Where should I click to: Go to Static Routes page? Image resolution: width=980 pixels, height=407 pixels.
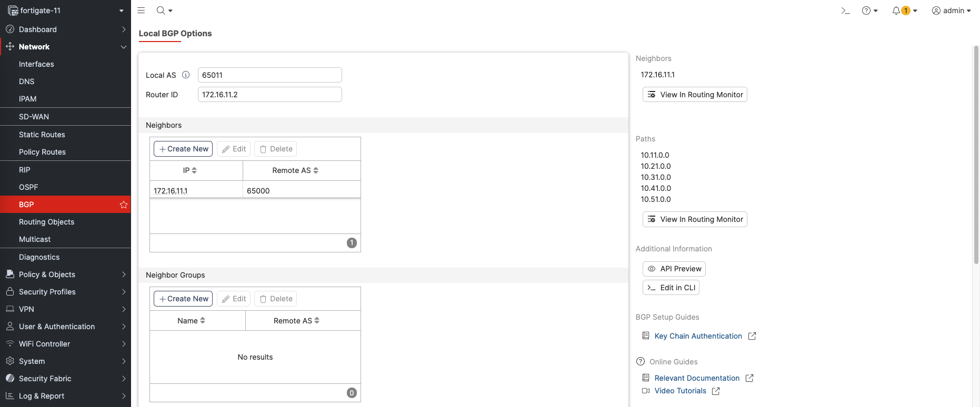42,135
